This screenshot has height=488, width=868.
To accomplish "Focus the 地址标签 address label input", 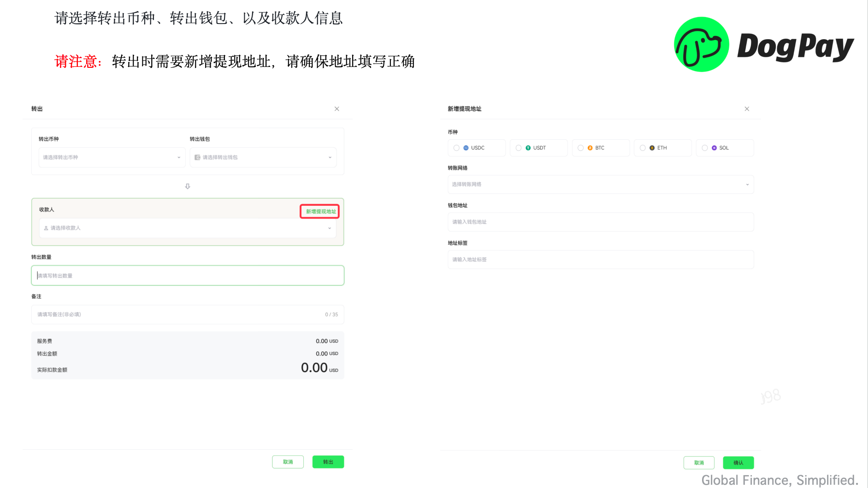I will click(601, 260).
